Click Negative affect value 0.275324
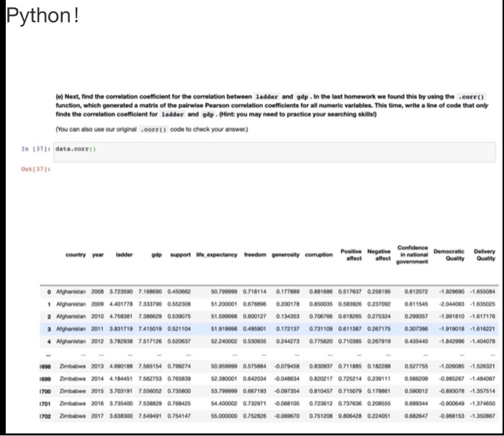The width and height of the screenshot is (504, 436). coord(379,316)
